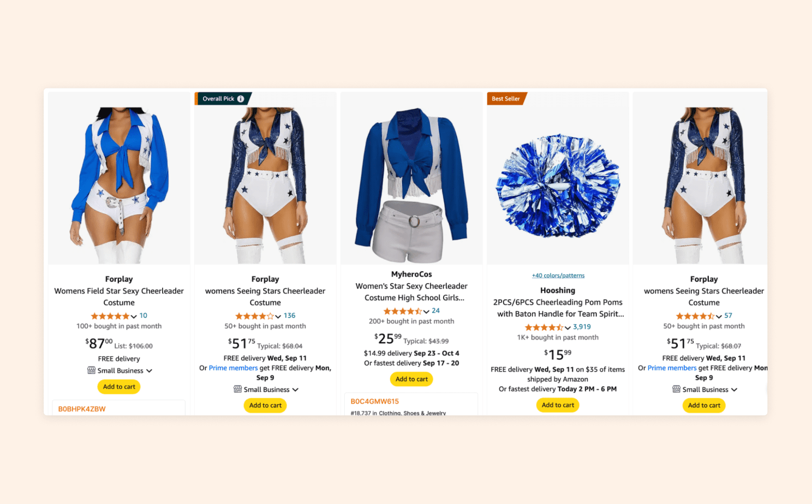
Task: Click Small Business store icon under 136-review costume
Action: (x=237, y=389)
